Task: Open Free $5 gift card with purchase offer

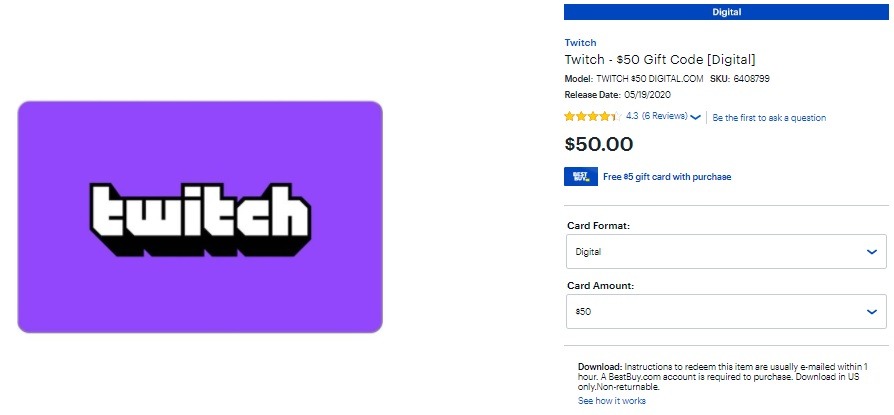Action: point(667,177)
